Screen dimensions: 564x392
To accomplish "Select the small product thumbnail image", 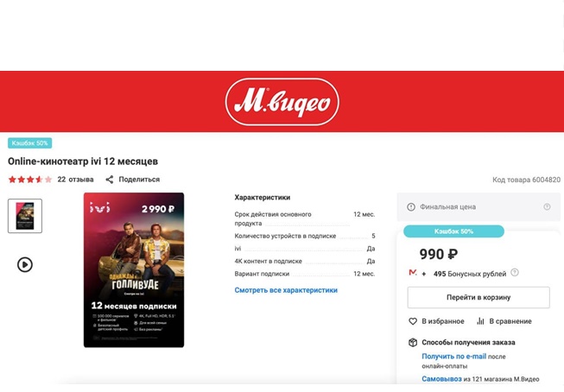I will point(25,216).
